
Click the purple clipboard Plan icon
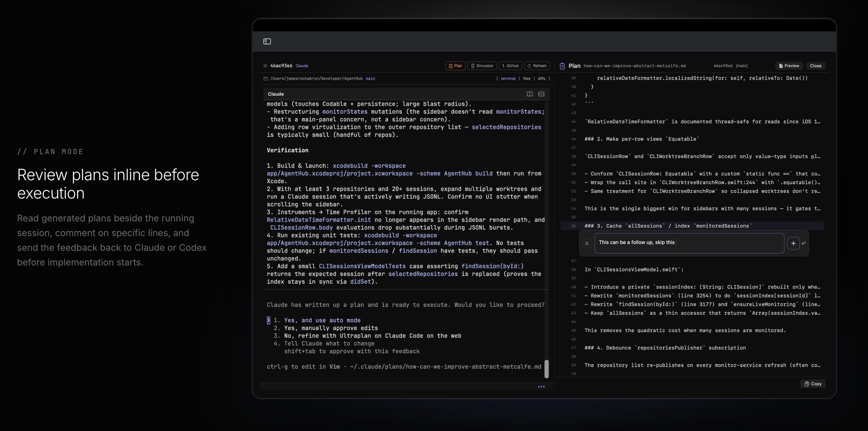click(562, 66)
